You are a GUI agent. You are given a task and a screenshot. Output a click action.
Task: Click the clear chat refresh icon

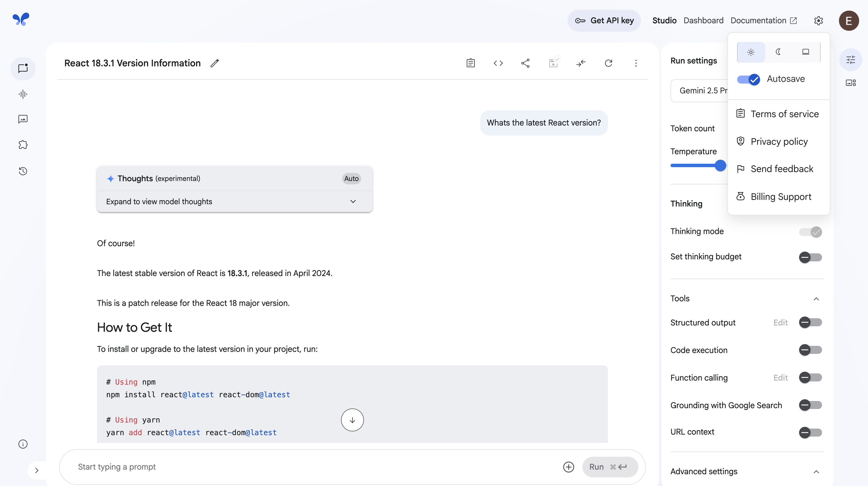[609, 63]
